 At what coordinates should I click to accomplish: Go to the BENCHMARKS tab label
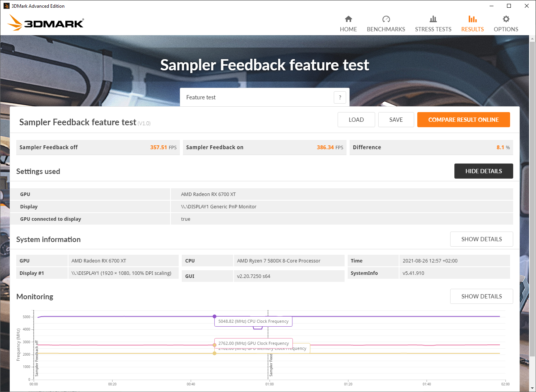[386, 29]
